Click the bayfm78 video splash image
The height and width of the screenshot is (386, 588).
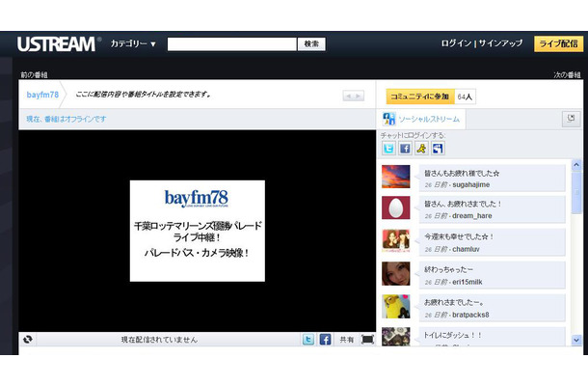coord(198,231)
